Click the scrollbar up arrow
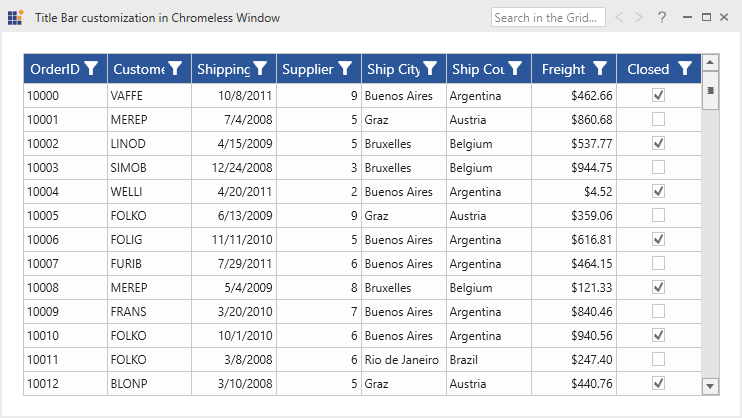Screen dimensions: 742x418 (711, 63)
